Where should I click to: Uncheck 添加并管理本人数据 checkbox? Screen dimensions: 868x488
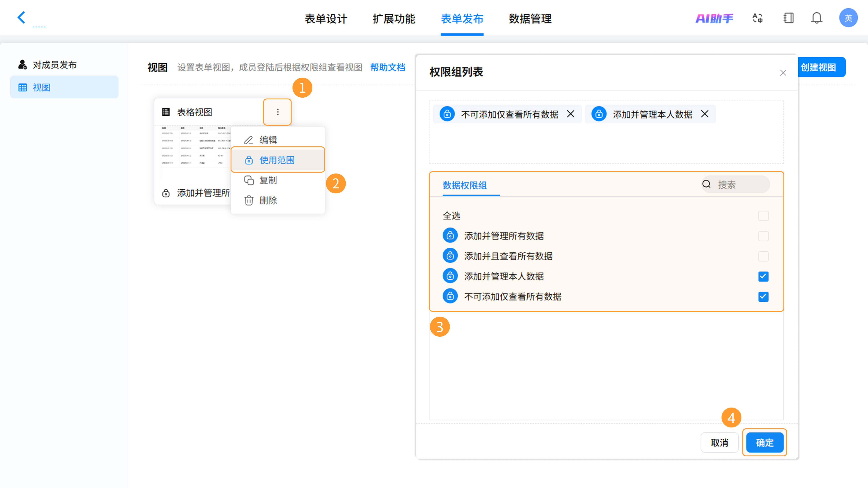[763, 277]
